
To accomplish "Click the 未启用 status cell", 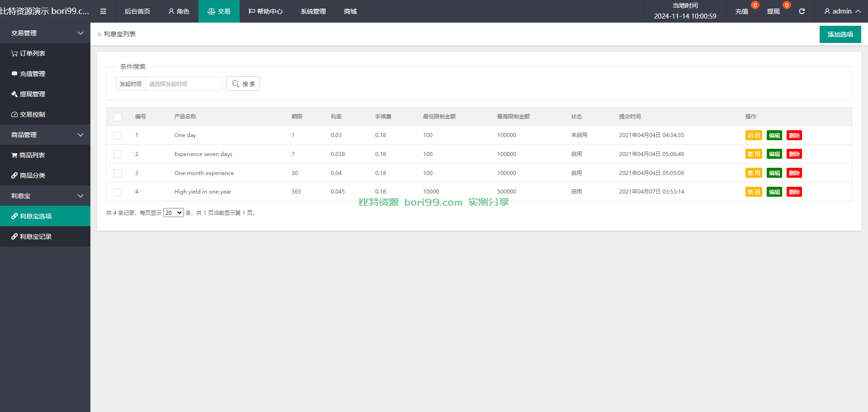I will coord(579,135).
